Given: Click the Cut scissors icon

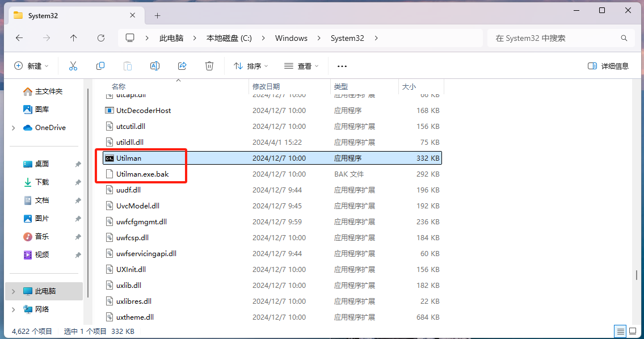Looking at the screenshot, I should (73, 66).
